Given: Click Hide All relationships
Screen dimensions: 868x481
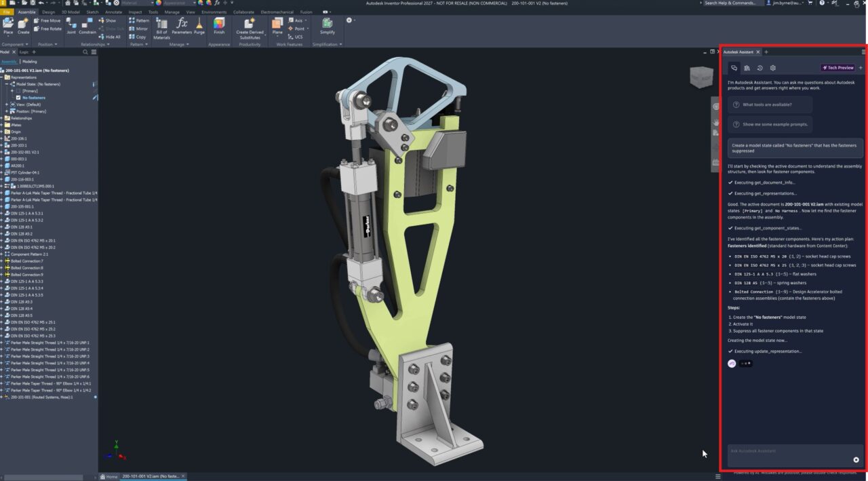Looking at the screenshot, I should 112,37.
